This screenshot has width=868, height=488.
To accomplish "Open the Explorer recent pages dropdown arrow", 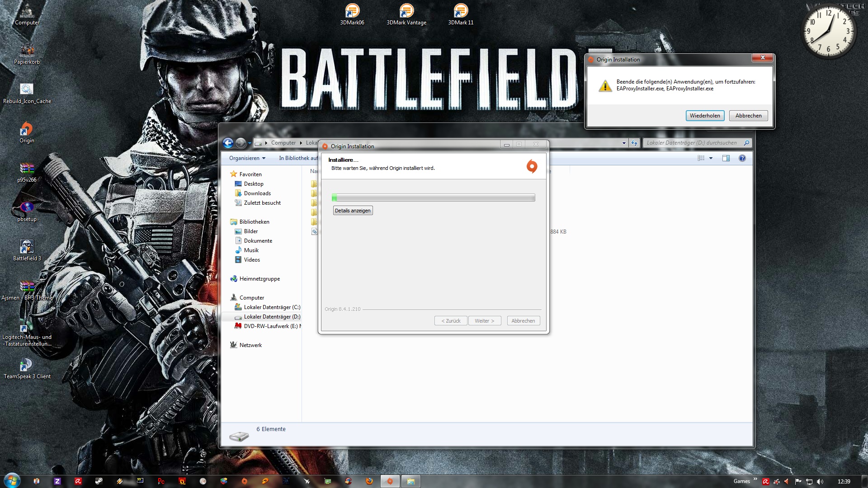I will click(250, 144).
